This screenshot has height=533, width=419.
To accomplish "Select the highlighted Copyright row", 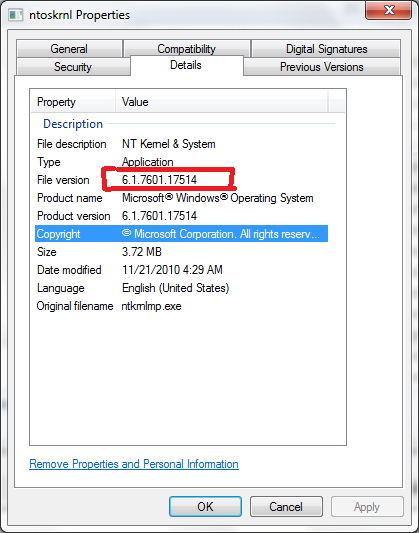I will [x=181, y=234].
